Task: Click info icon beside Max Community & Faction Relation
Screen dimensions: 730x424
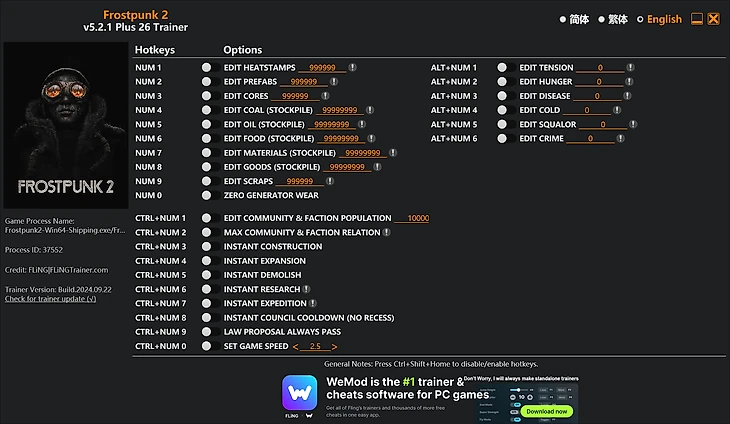Action: point(386,232)
